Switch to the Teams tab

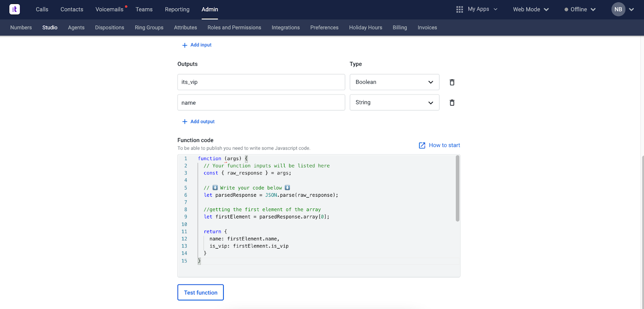point(144,9)
